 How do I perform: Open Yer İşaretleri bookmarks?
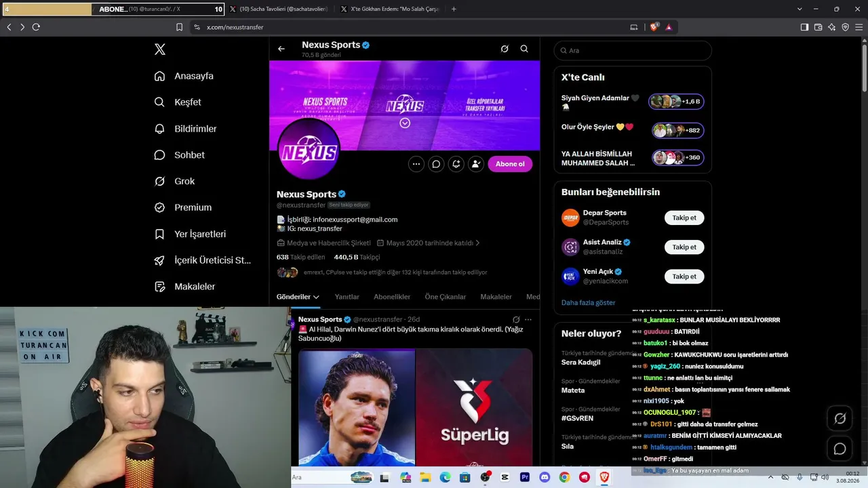coord(190,234)
